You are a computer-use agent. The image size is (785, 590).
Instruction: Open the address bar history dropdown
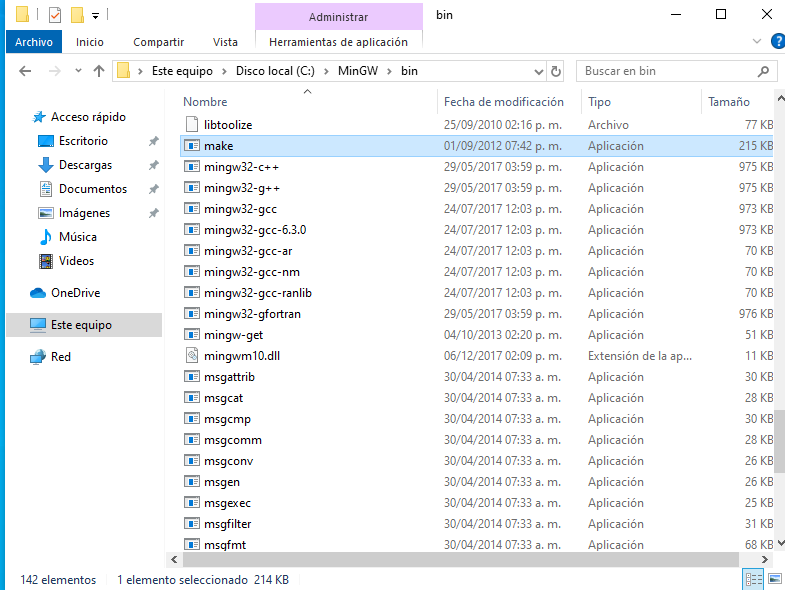[536, 71]
